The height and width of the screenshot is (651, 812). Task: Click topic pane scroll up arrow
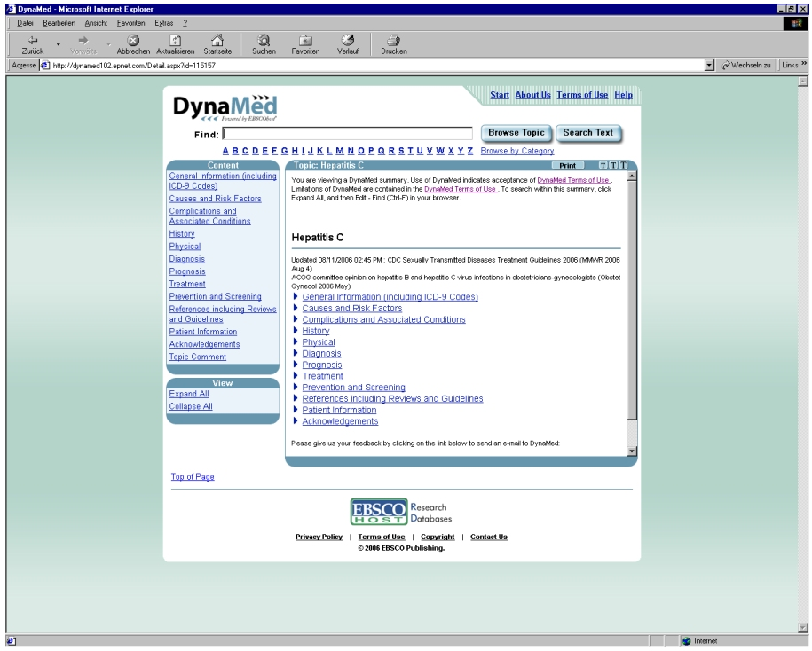[x=632, y=176]
